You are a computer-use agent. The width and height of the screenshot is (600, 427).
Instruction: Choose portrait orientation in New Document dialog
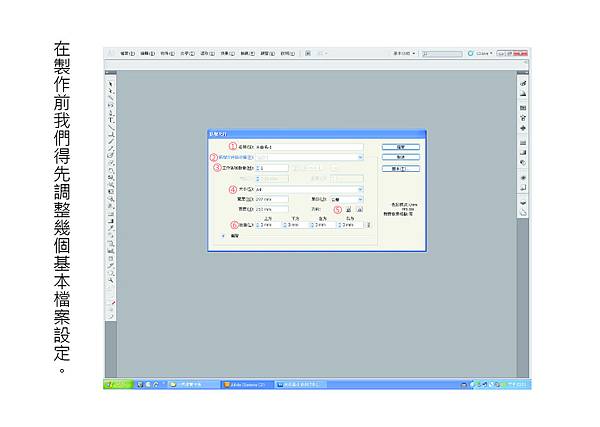[x=349, y=209]
